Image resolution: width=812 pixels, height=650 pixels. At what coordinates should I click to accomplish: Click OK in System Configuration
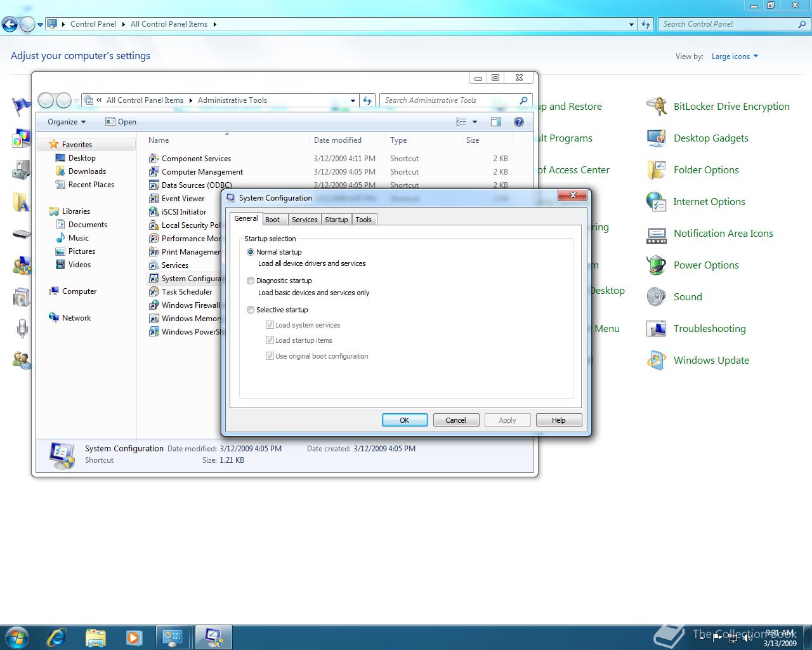click(x=405, y=420)
